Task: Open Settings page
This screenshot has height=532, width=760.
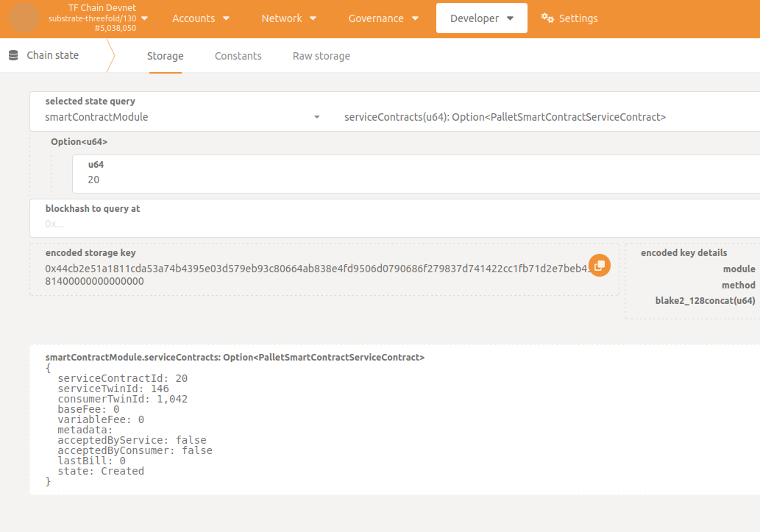Action: click(578, 18)
